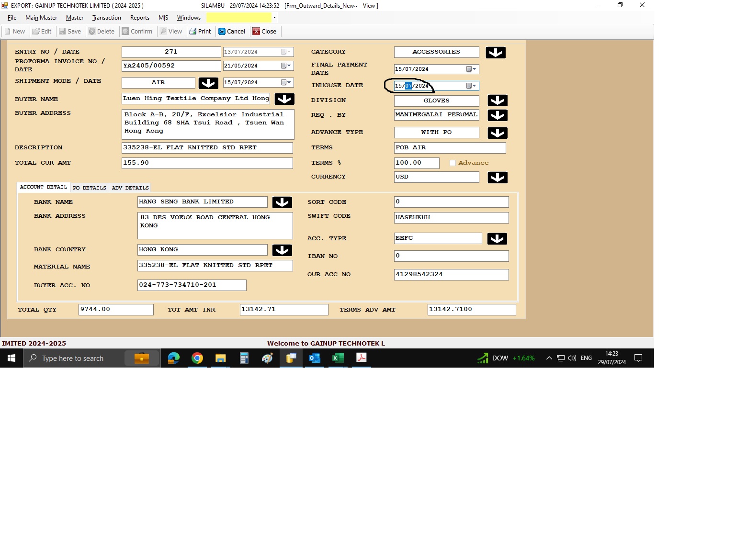
Task: Open the Reports menu
Action: click(140, 18)
